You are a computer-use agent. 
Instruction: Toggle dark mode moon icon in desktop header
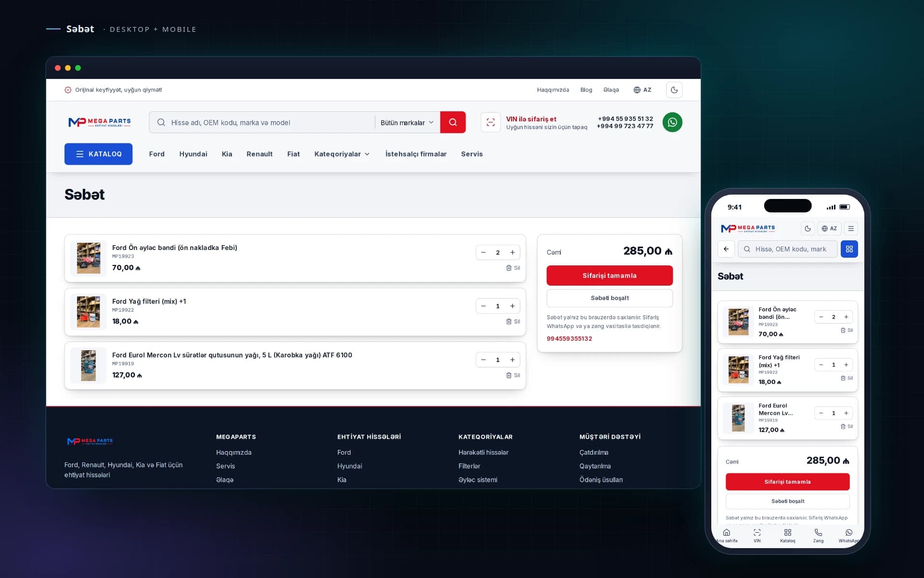click(674, 90)
